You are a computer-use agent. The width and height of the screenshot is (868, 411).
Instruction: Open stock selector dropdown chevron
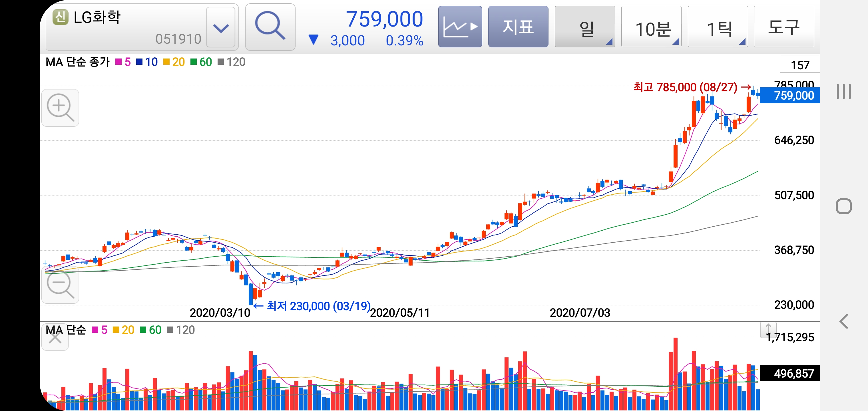[221, 28]
